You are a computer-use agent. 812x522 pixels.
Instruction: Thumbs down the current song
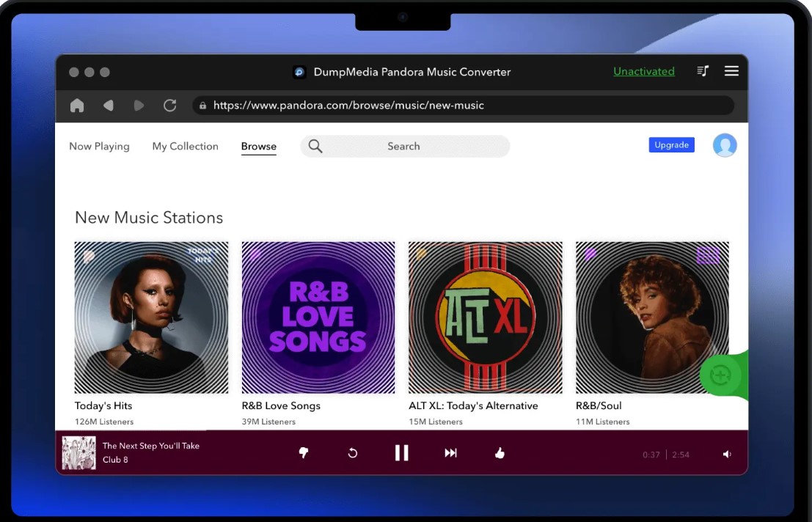coord(304,453)
